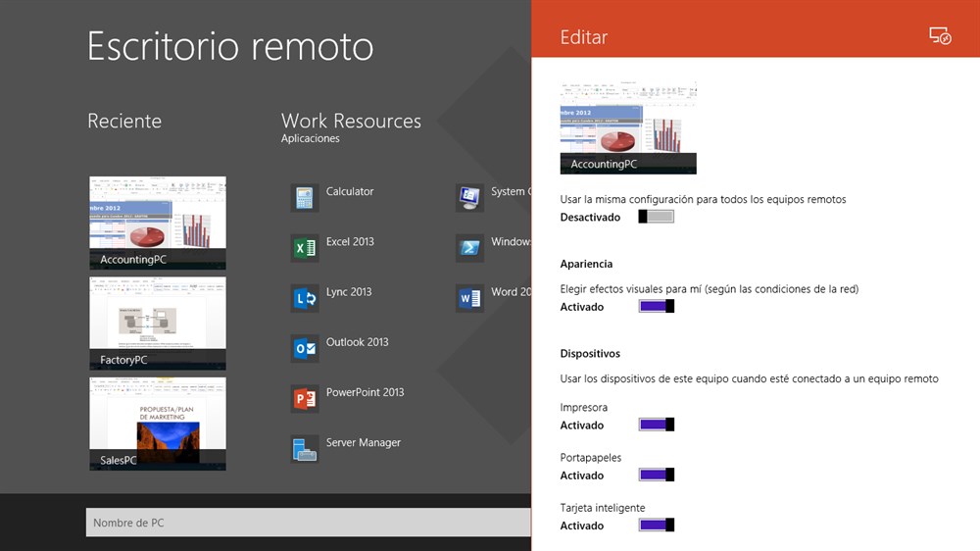Click the Nombre de PC input field

(308, 523)
